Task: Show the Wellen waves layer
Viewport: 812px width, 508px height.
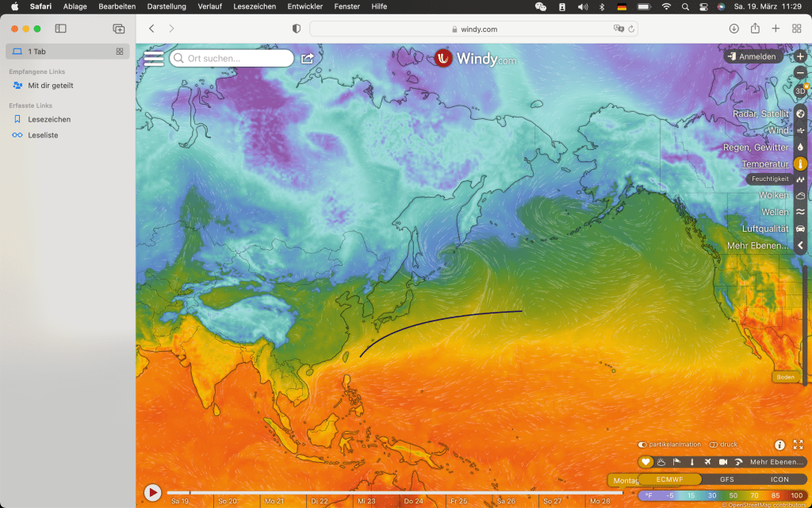Action: [800, 212]
